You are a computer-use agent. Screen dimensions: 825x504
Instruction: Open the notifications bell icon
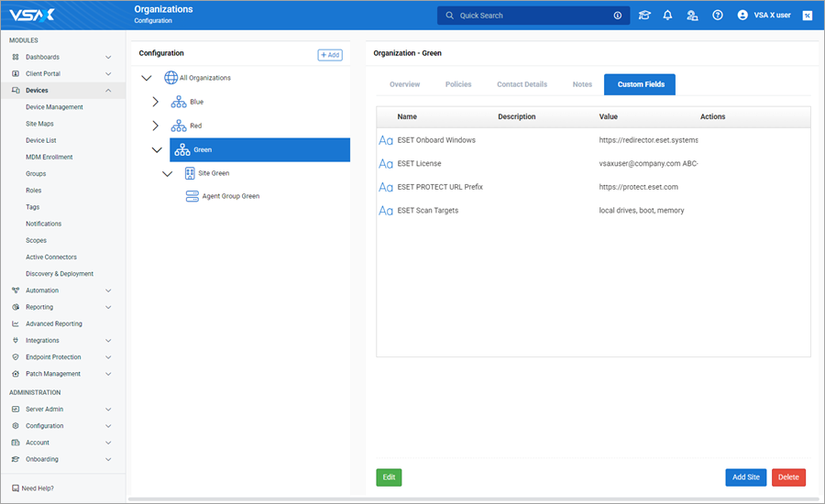click(x=667, y=16)
